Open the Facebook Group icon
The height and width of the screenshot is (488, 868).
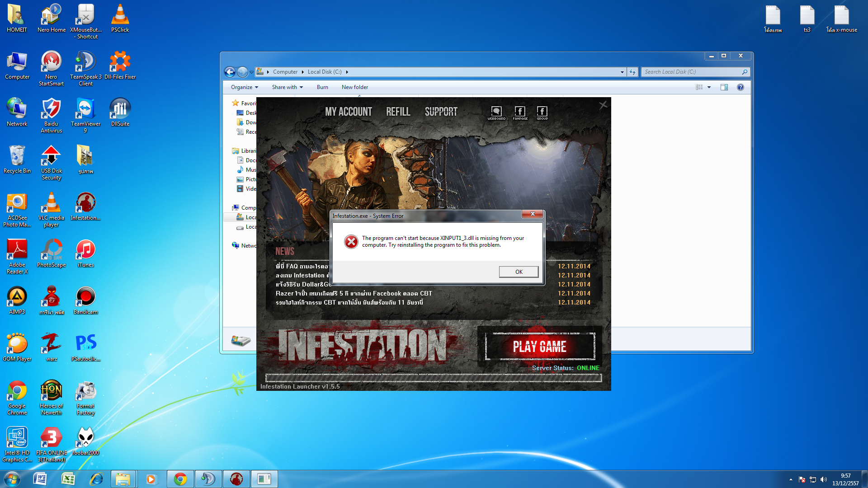542,113
